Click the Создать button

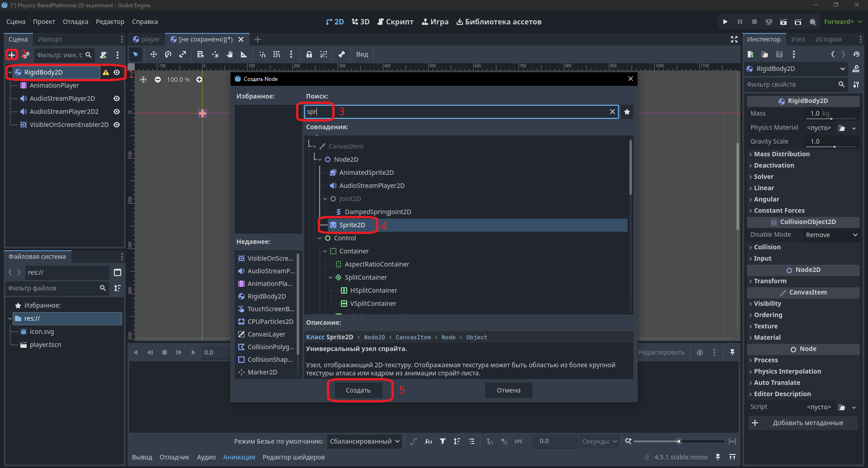pyautogui.click(x=358, y=390)
